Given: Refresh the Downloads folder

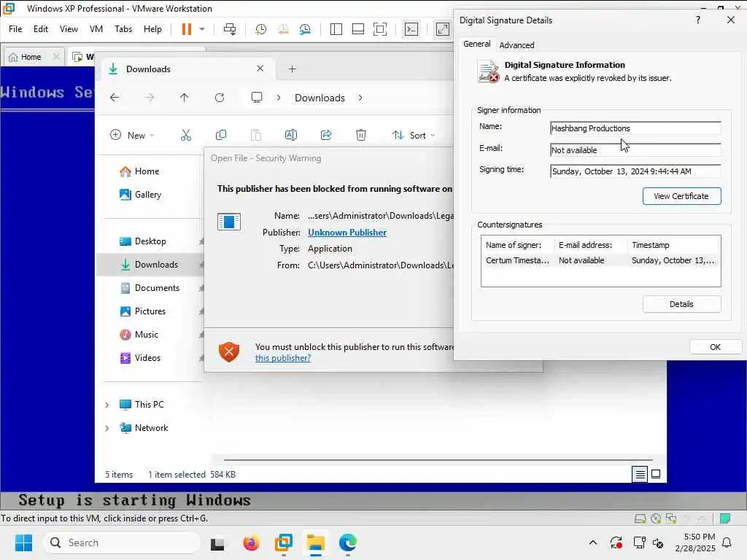Looking at the screenshot, I should click(220, 98).
